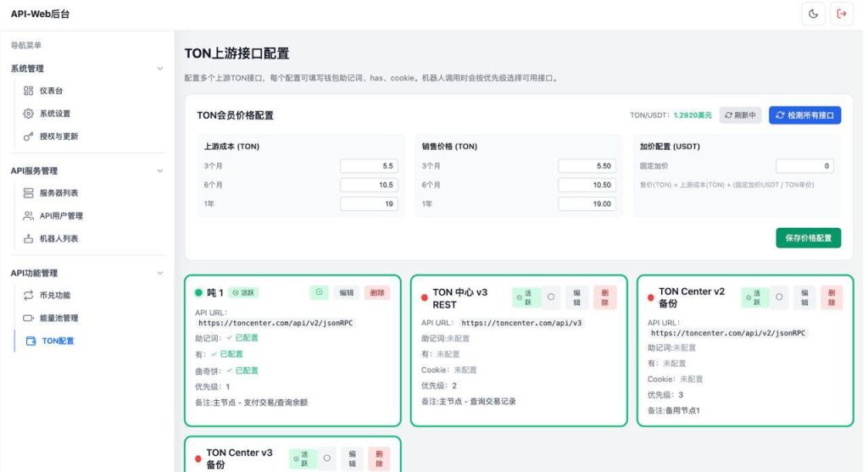Click the 能量池管理 battery icon
This screenshot has width=868, height=472.
28,318
